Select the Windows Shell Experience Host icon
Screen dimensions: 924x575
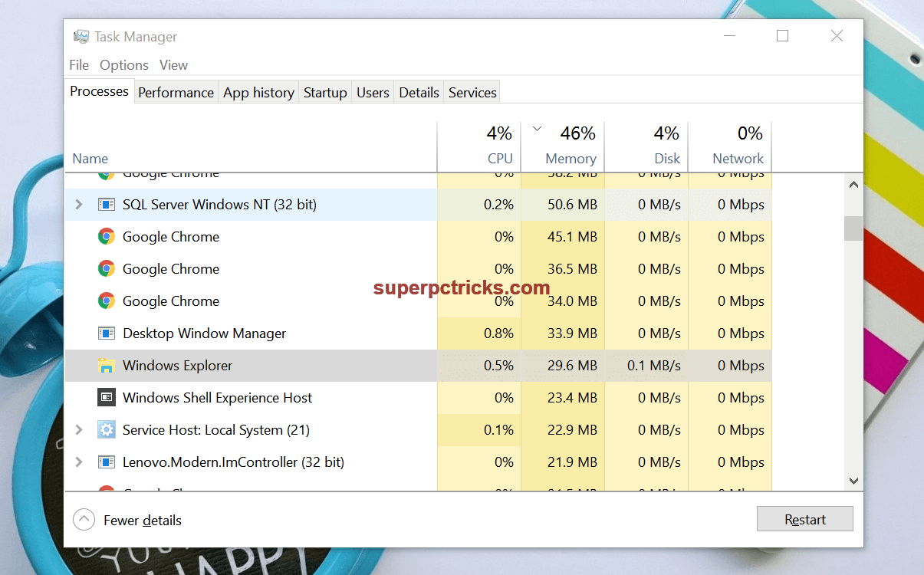point(106,397)
